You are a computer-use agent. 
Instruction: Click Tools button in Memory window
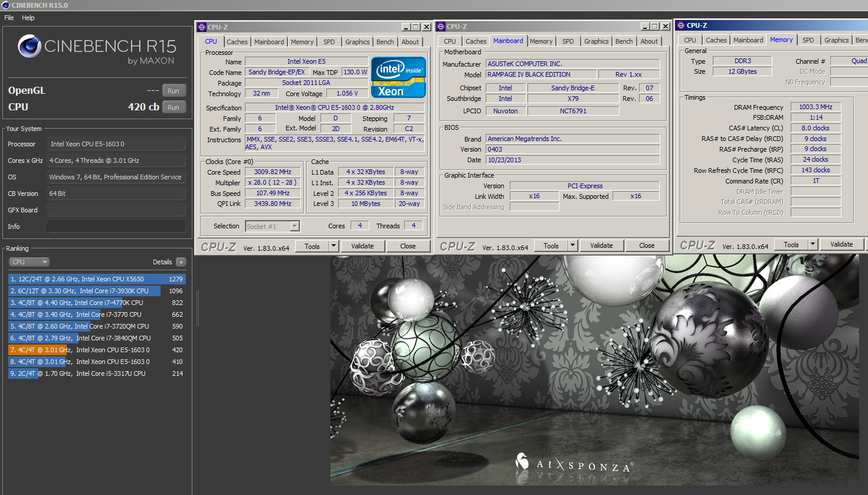click(791, 244)
